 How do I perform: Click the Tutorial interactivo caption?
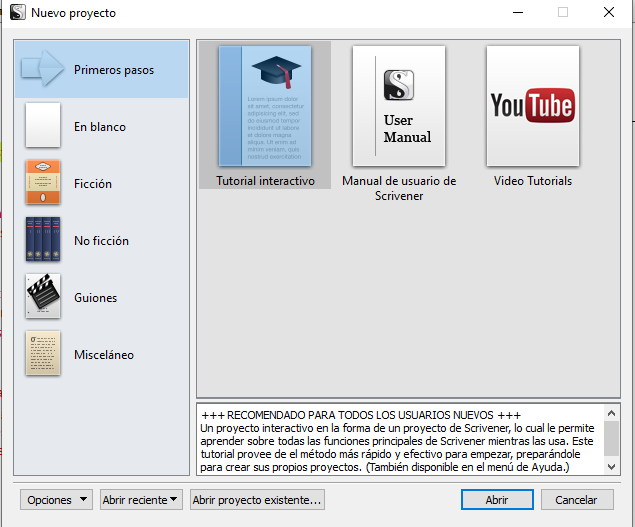tap(265, 181)
